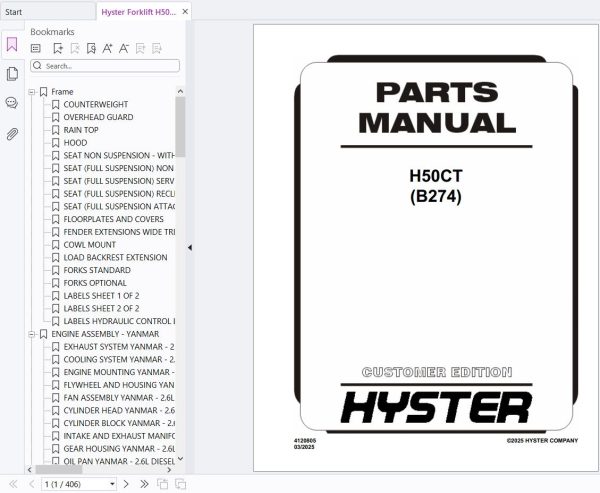Screen dimensions: 600x493
Task: Open the FAN ASSEMBLY YANMAR bookmark
Action: pyautogui.click(x=119, y=398)
